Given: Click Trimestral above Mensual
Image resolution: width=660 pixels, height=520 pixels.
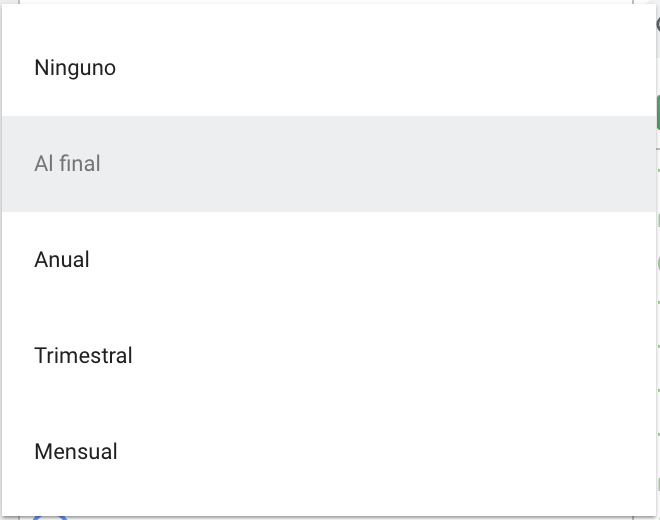Looking at the screenshot, I should (x=83, y=356).
